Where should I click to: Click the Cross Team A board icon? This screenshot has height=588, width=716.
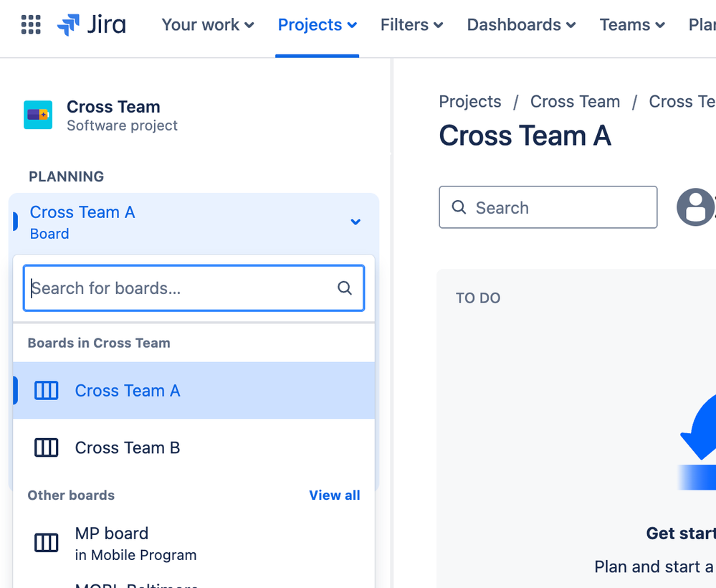pyautogui.click(x=47, y=391)
